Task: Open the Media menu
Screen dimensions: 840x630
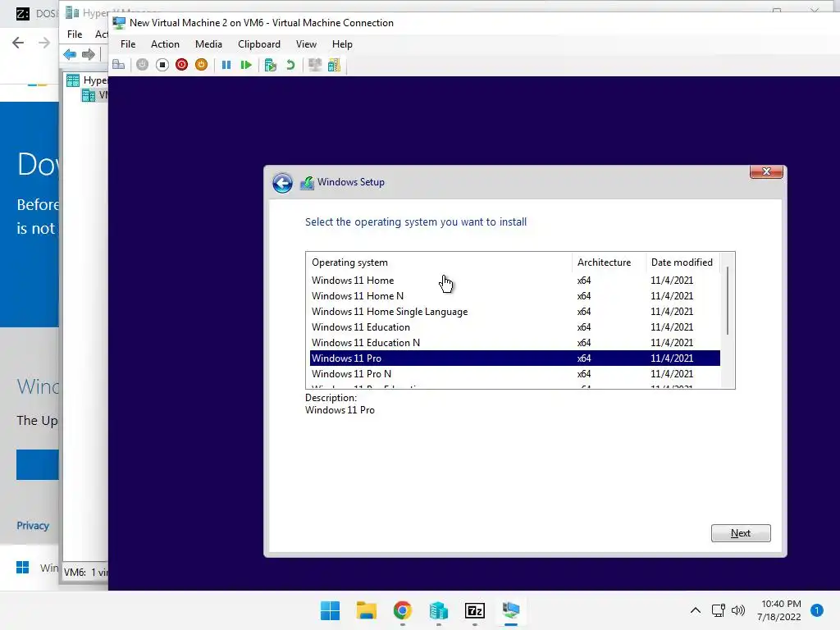Action: [x=208, y=44]
